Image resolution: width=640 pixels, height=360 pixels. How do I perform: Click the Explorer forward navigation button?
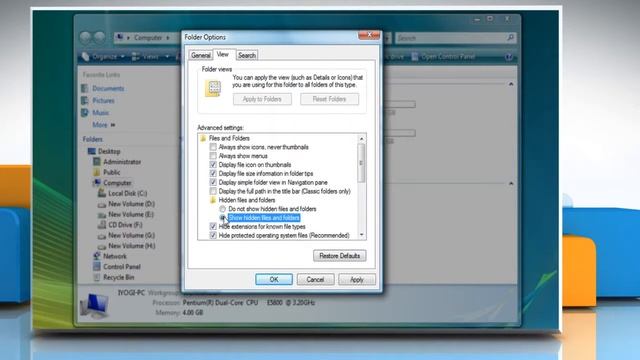pos(100,38)
